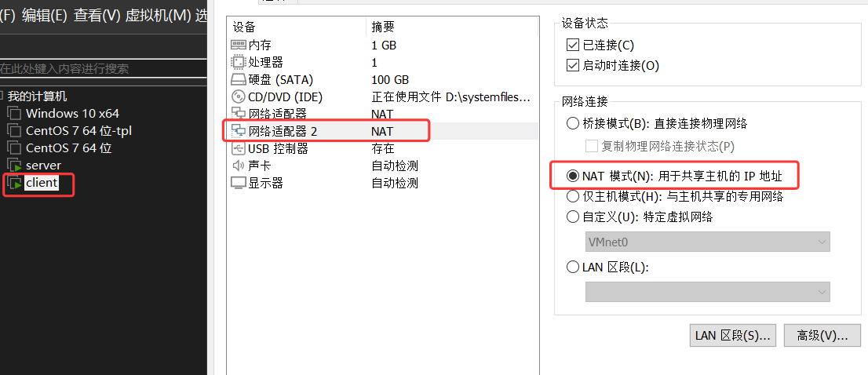Select the client tree entry
The height and width of the screenshot is (375, 868).
tap(42, 183)
